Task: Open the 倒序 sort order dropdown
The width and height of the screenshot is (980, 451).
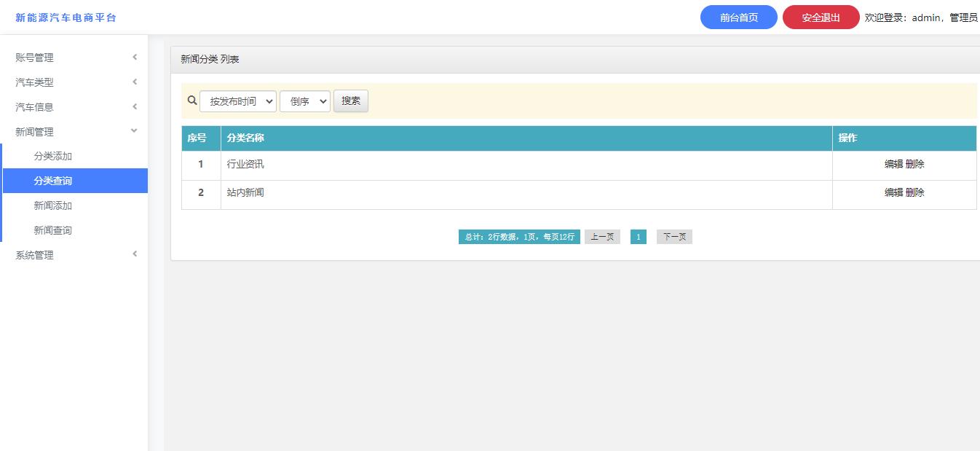Action: [304, 101]
